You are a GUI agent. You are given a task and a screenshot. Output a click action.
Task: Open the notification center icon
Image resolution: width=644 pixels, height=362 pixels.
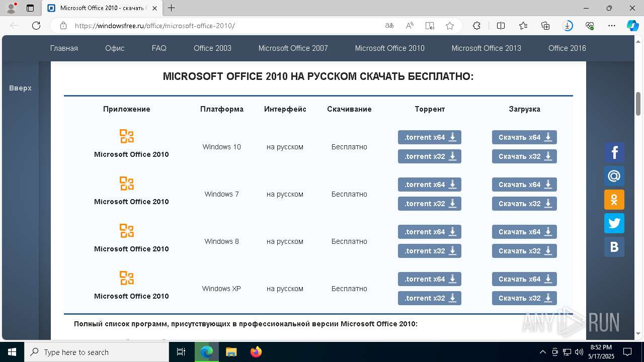[627, 352]
